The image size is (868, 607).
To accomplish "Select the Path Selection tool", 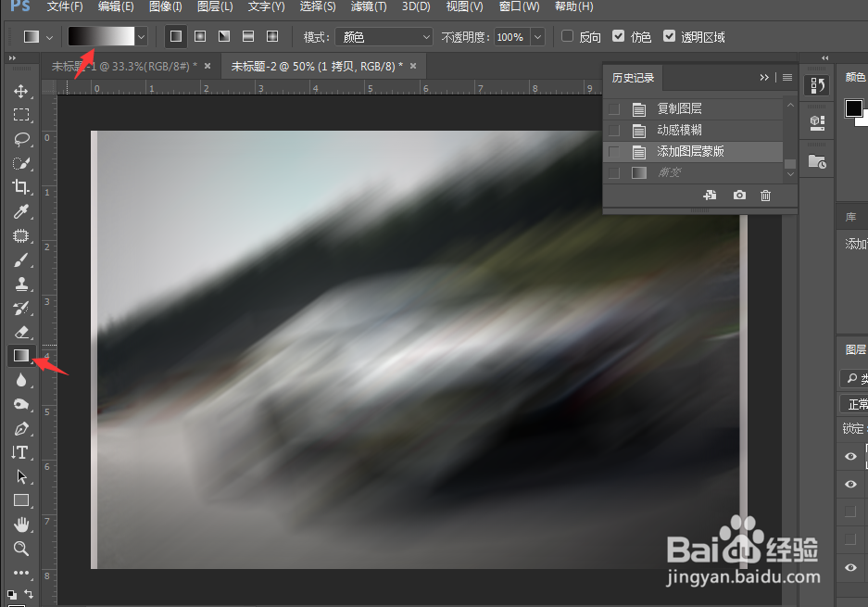I will [21, 476].
